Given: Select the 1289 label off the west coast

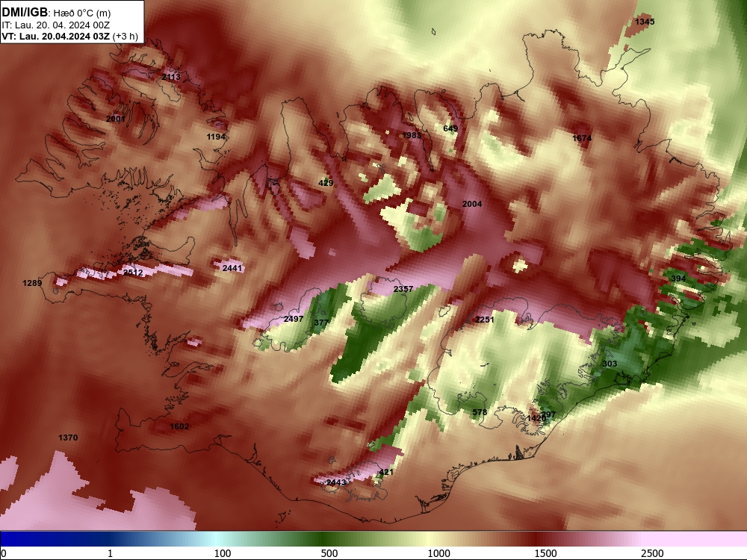Looking at the screenshot, I should 32,283.
